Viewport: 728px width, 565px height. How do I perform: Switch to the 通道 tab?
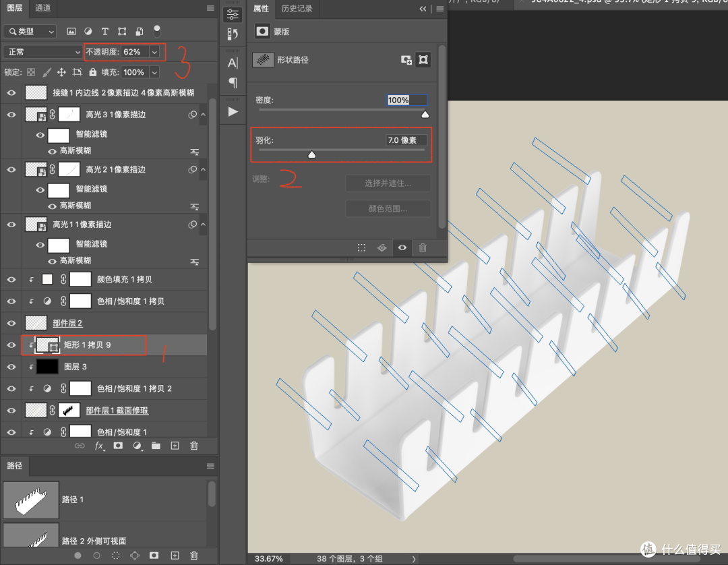point(42,8)
